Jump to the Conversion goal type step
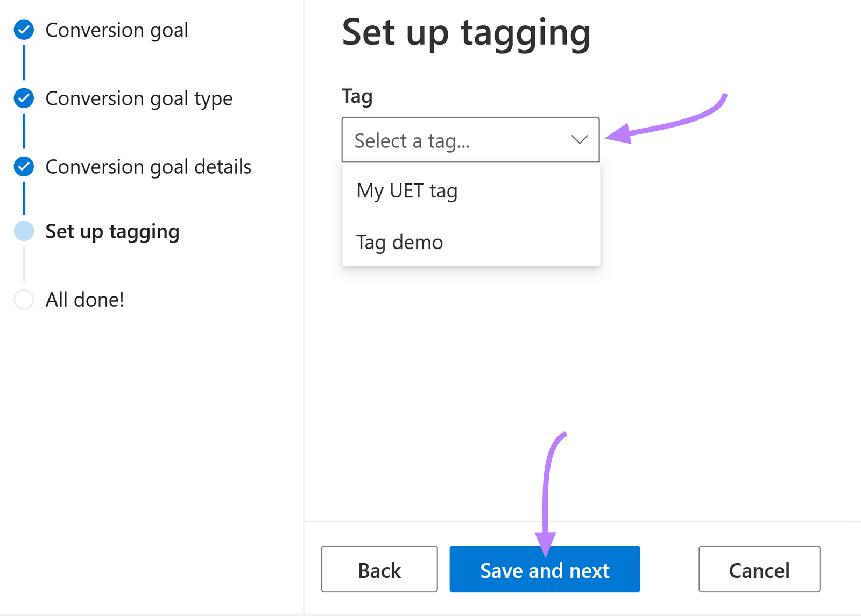Viewport: 861px width, 616px height. click(139, 98)
